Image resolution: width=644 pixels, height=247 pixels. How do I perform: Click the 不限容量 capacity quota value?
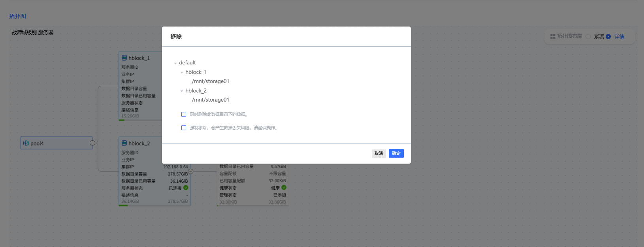pyautogui.click(x=277, y=173)
